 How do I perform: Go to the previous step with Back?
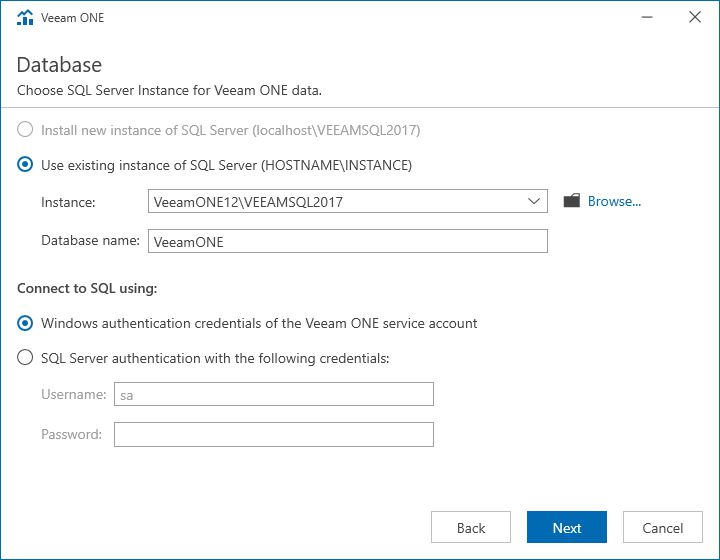click(471, 527)
